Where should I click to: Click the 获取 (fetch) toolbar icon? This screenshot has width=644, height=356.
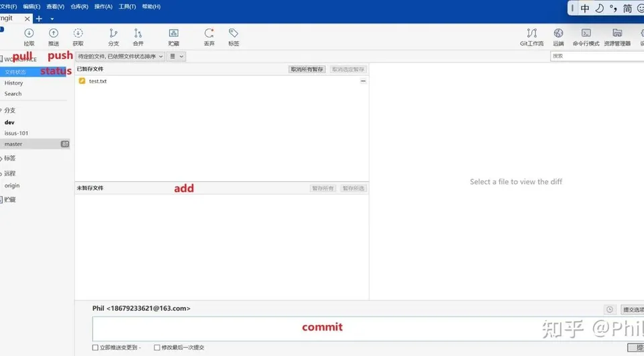[78, 36]
